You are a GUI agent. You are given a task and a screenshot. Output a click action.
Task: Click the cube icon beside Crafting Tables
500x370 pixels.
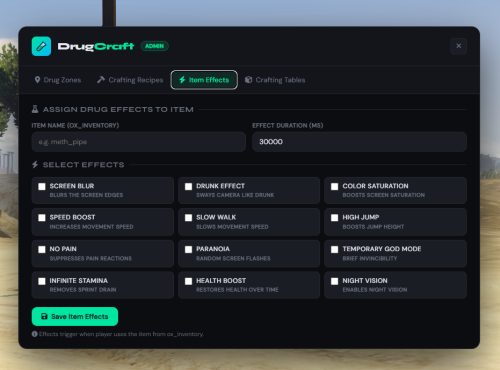coord(248,80)
